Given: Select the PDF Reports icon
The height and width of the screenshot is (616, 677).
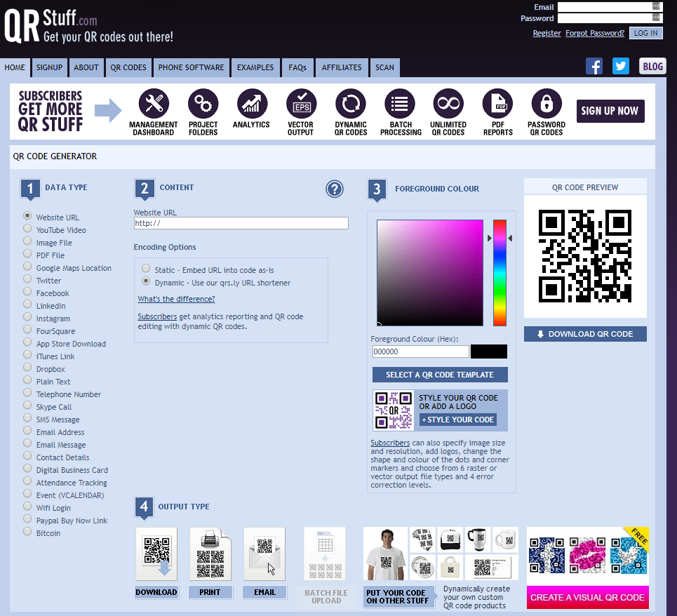Looking at the screenshot, I should point(498,104).
